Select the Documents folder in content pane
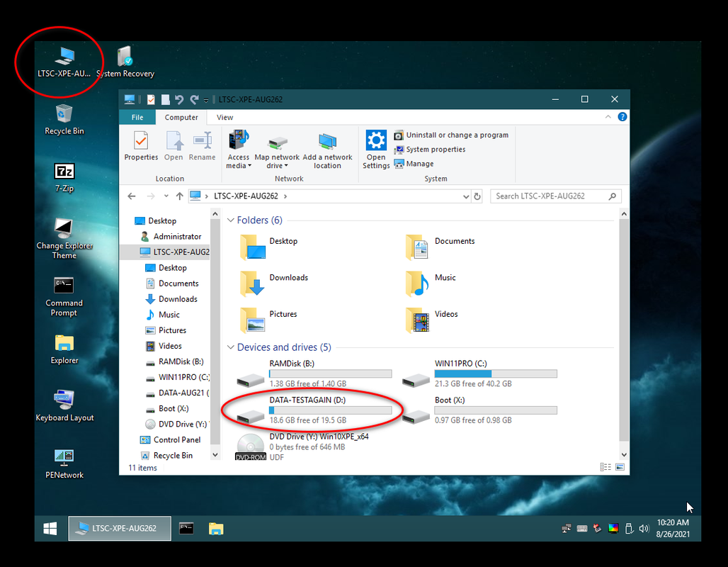Screen dimensions: 728x567 pos(440,247)
